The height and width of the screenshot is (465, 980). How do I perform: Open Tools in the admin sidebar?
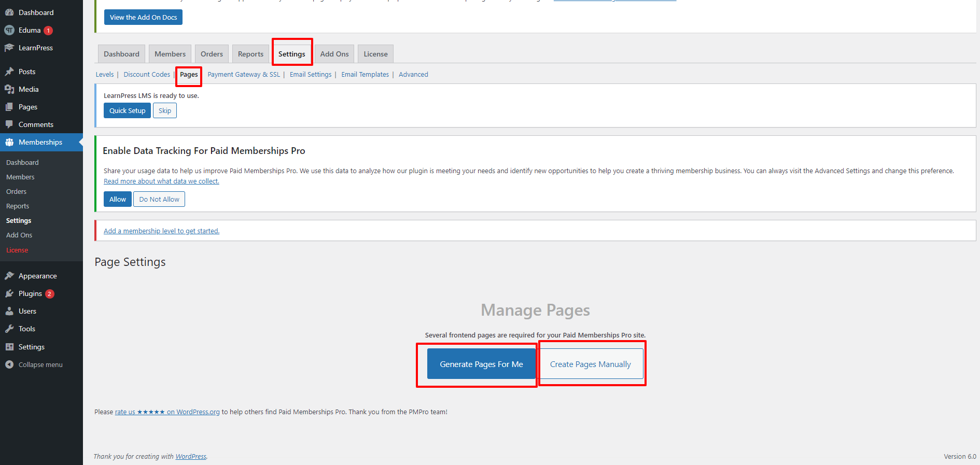coord(41,329)
